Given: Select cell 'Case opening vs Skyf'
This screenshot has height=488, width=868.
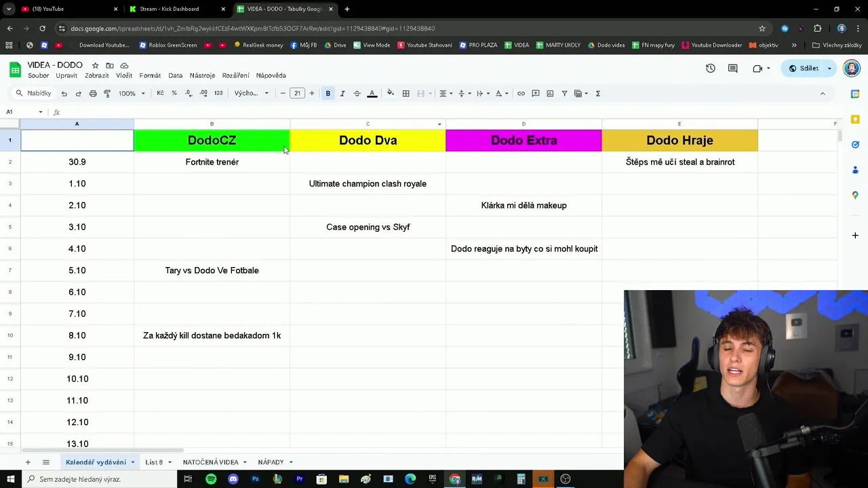Looking at the screenshot, I should pos(368,227).
